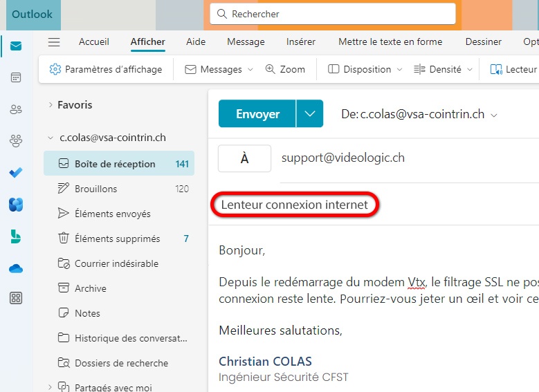
Task: Open the More apps grid icon
Action: [x=15, y=299]
